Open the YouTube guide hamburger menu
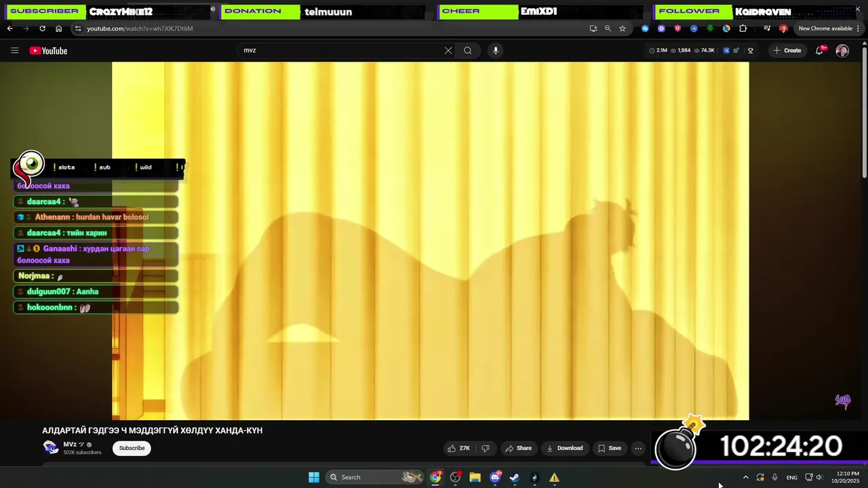The height and width of the screenshot is (488, 868). 15,50
